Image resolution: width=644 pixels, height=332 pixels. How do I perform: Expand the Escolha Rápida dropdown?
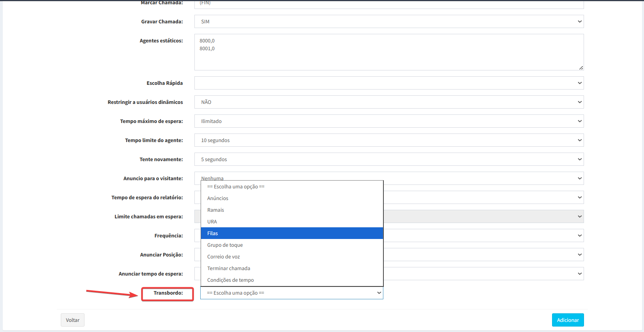click(x=388, y=83)
